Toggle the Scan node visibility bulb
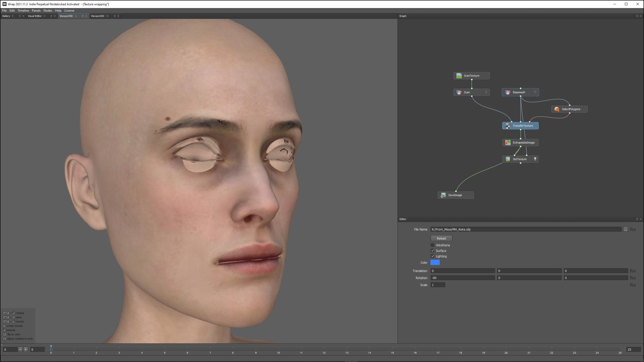This screenshot has height=362, width=644. point(486,92)
